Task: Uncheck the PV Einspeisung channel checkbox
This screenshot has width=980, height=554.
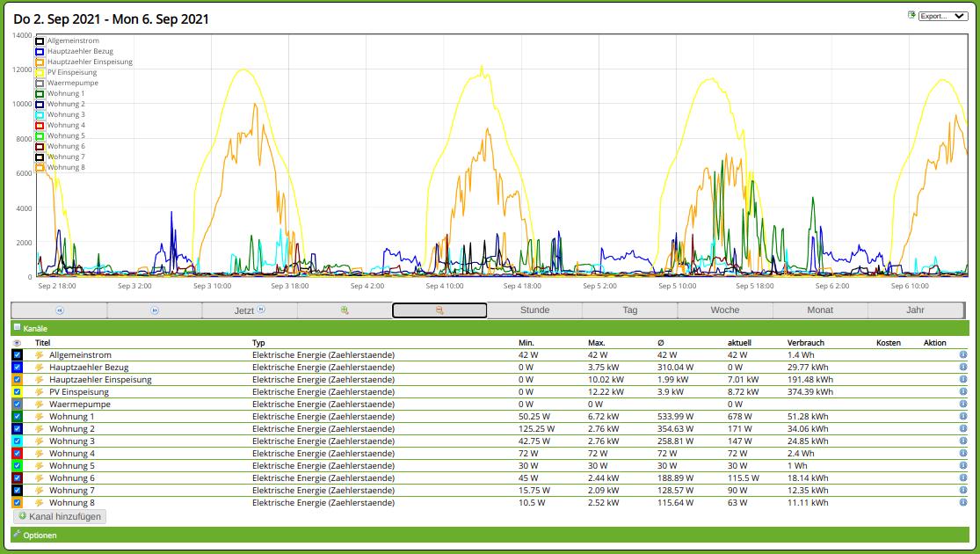Action: (17, 391)
